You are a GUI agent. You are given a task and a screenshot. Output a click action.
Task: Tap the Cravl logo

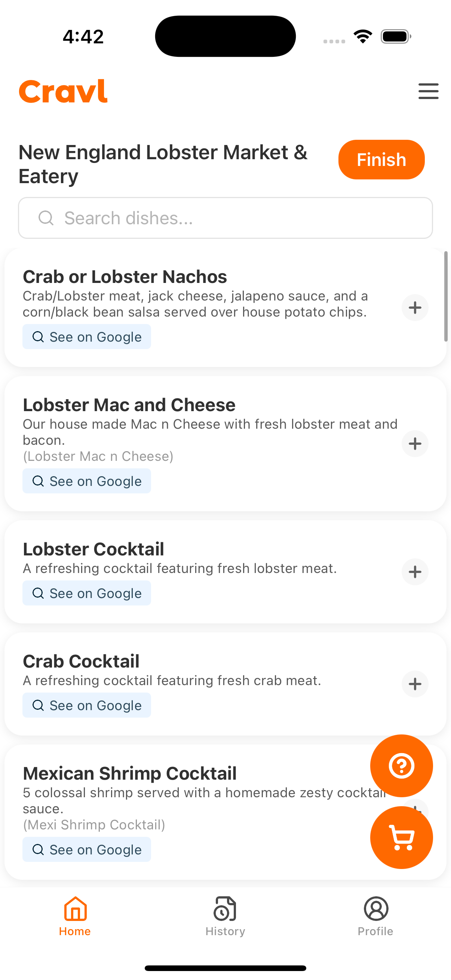coord(63,91)
